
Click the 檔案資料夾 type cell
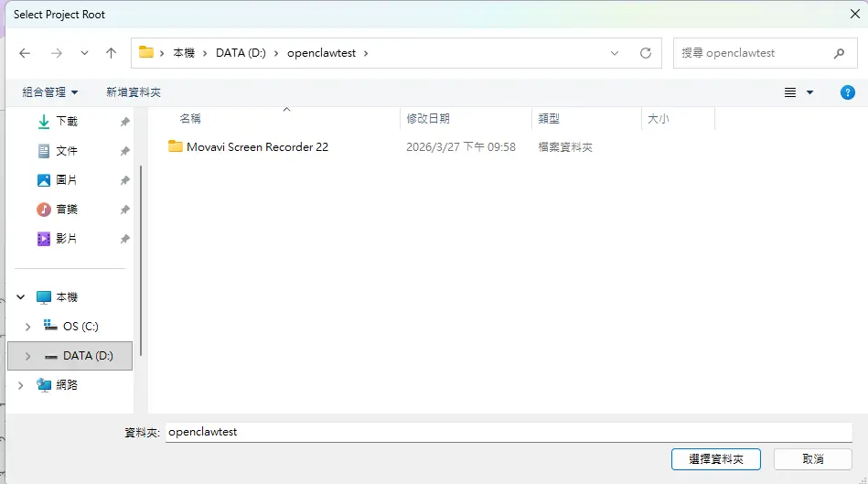point(565,146)
